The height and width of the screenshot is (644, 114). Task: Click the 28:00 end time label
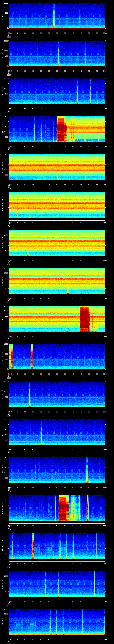tap(105, 223)
